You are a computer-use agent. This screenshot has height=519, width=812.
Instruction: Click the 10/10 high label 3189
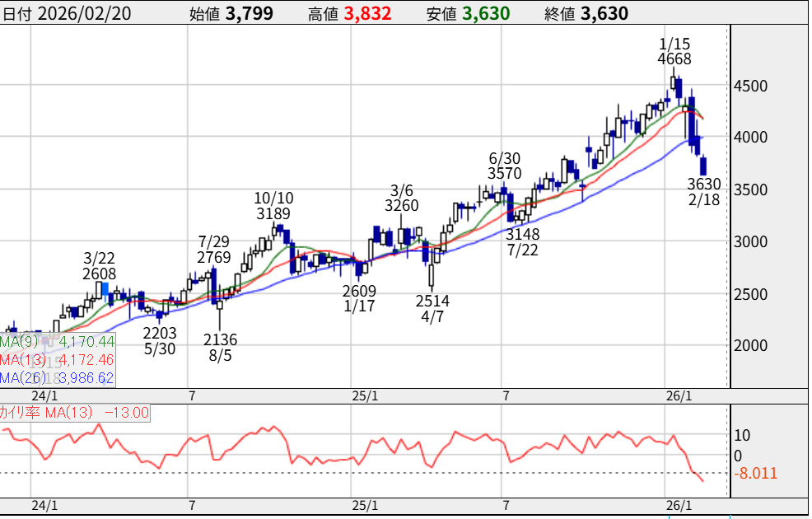(x=272, y=215)
